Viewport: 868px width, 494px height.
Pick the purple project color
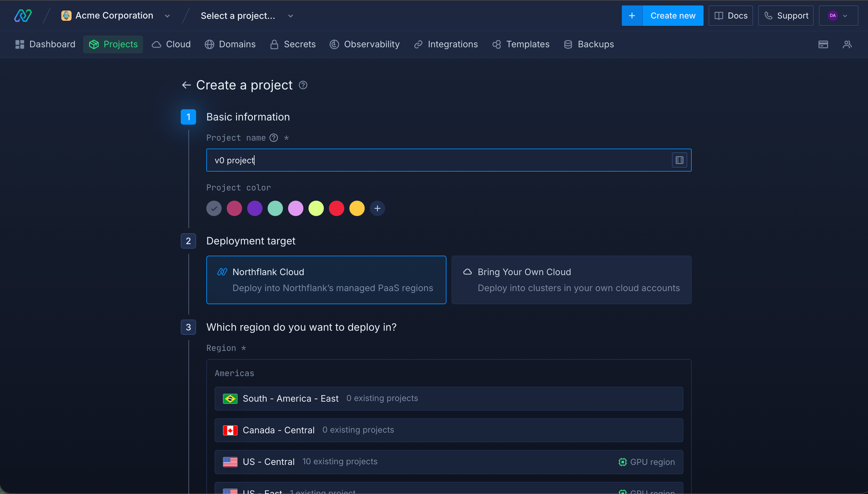[255, 208]
